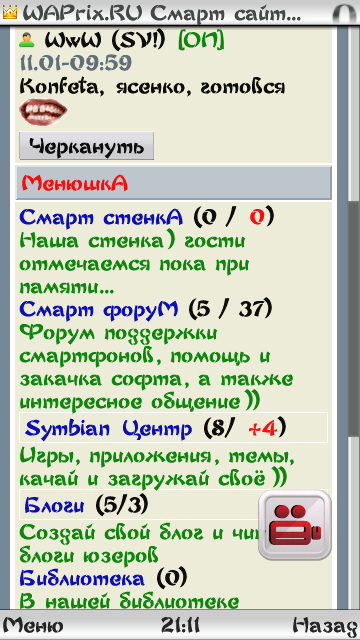Click the crown icon in title bar
The image size is (360, 640).
coord(10,13)
